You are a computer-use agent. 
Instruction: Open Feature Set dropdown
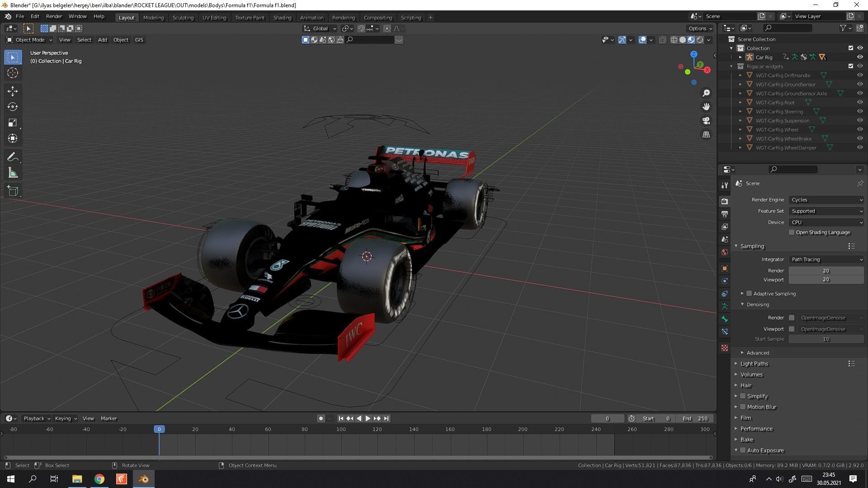click(x=826, y=211)
